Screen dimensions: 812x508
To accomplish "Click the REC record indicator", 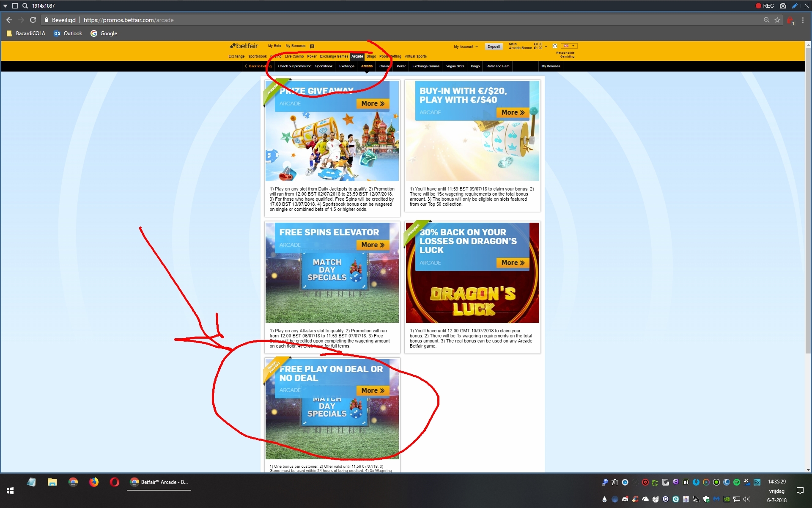I will tap(765, 6).
